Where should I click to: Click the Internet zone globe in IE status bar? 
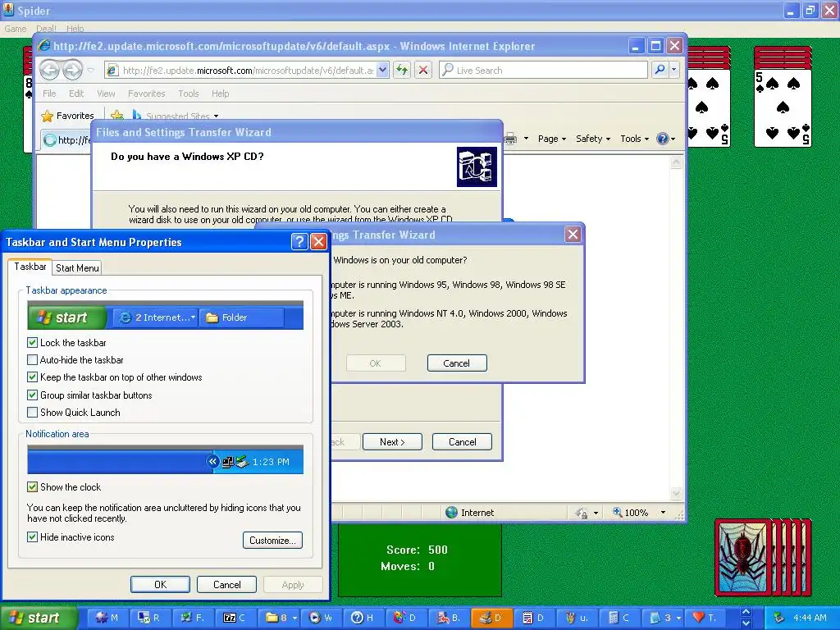pos(452,513)
